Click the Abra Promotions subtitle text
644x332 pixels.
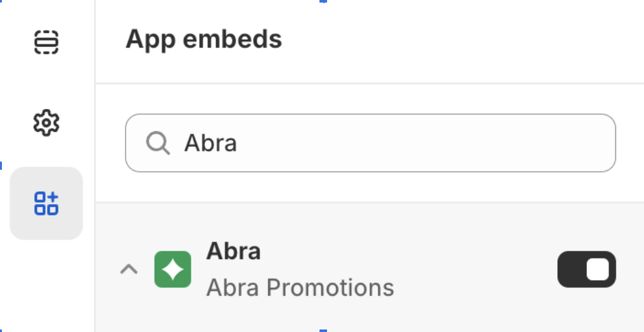coord(300,288)
